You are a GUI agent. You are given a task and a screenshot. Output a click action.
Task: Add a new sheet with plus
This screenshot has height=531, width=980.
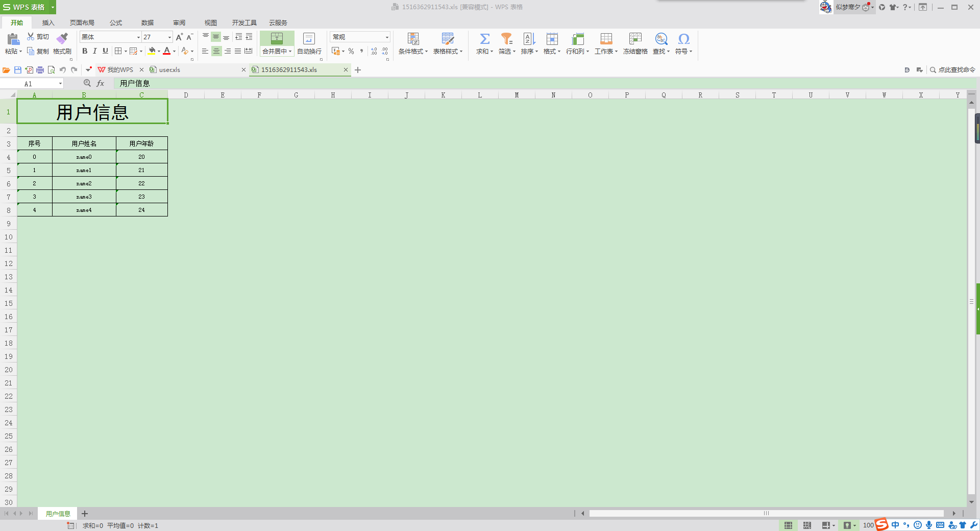point(85,514)
